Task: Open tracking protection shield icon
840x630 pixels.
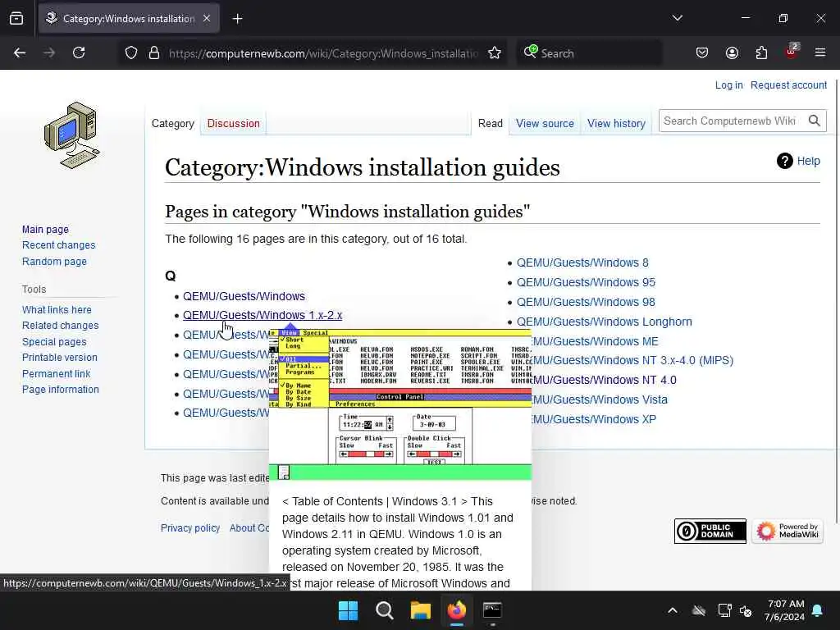Action: (x=131, y=53)
